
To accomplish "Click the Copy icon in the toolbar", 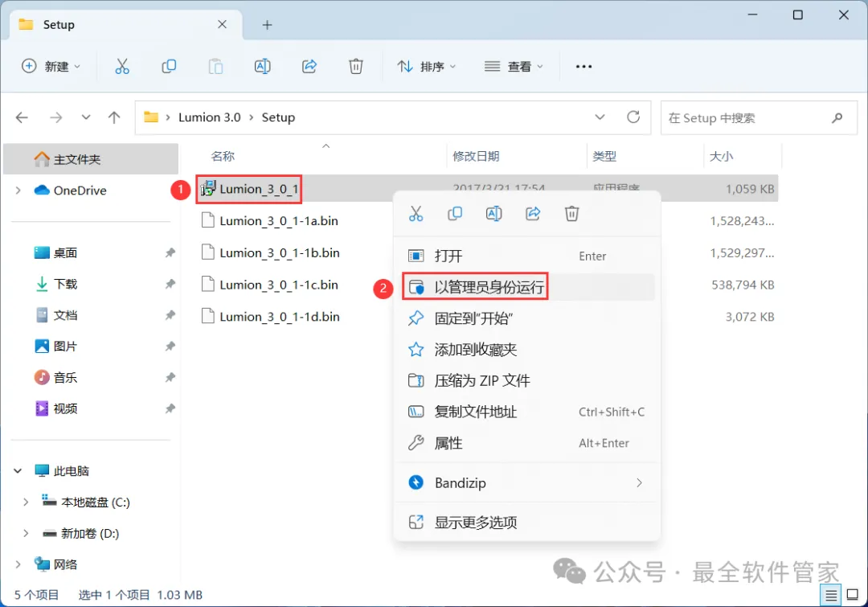I will click(169, 67).
